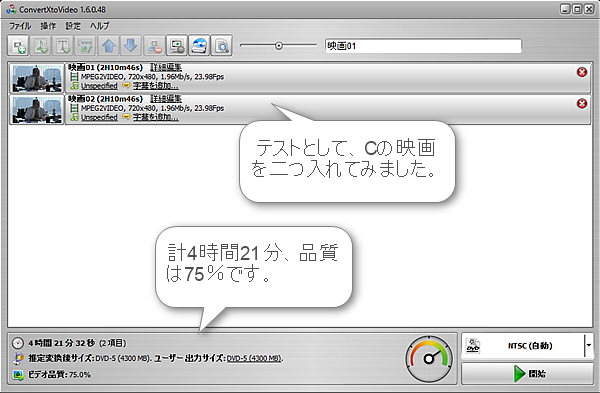
Task: Open the display settings toolbar icon
Action: 176,46
